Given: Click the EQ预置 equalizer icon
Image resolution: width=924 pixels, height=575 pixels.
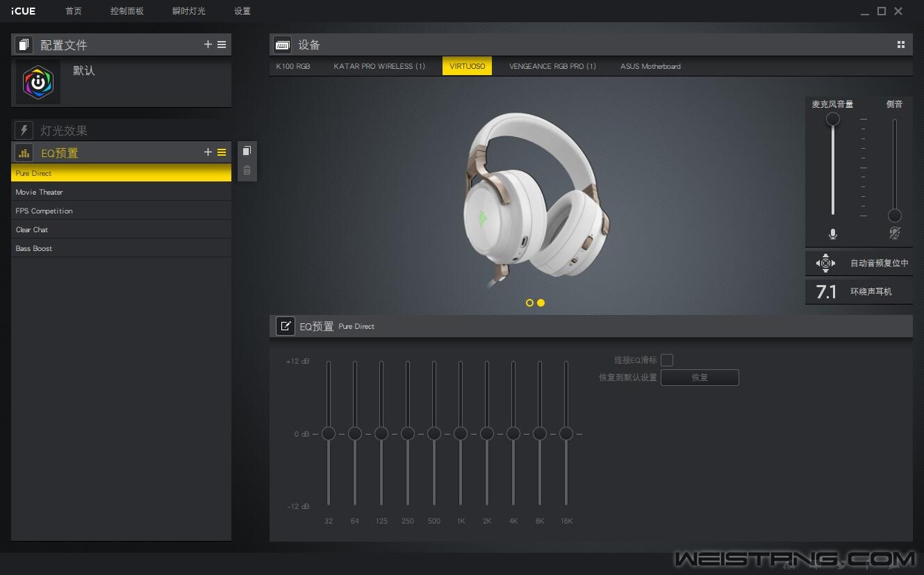Looking at the screenshot, I should tap(24, 153).
